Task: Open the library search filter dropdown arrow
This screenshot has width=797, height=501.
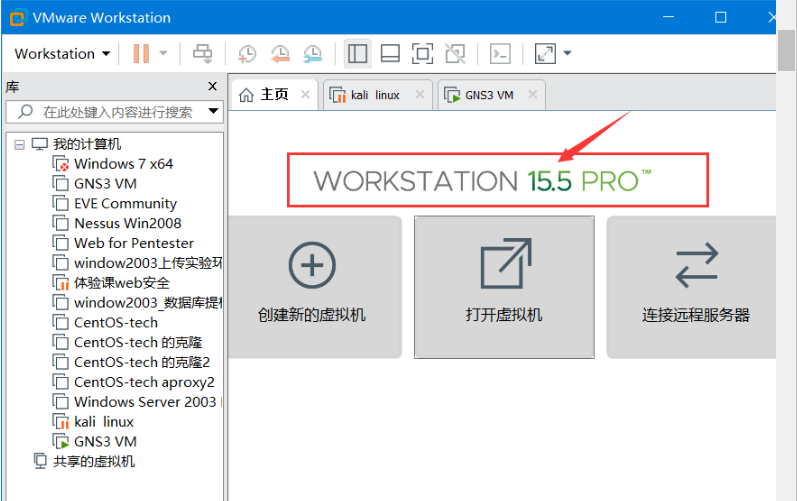Action: [x=213, y=111]
